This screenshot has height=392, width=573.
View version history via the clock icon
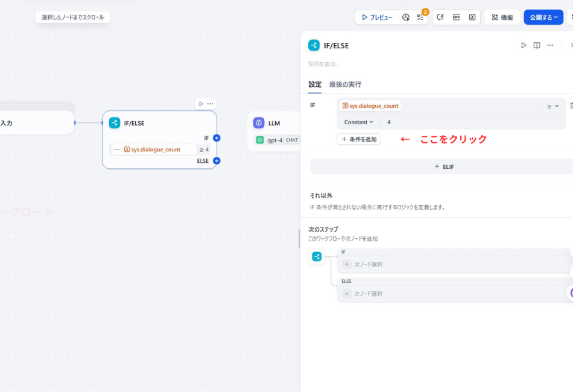406,17
